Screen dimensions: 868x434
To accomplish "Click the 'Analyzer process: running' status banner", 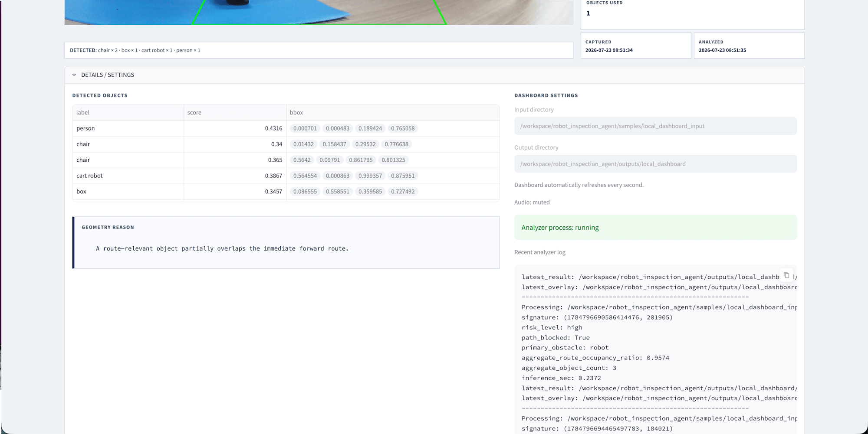I will coord(655,228).
